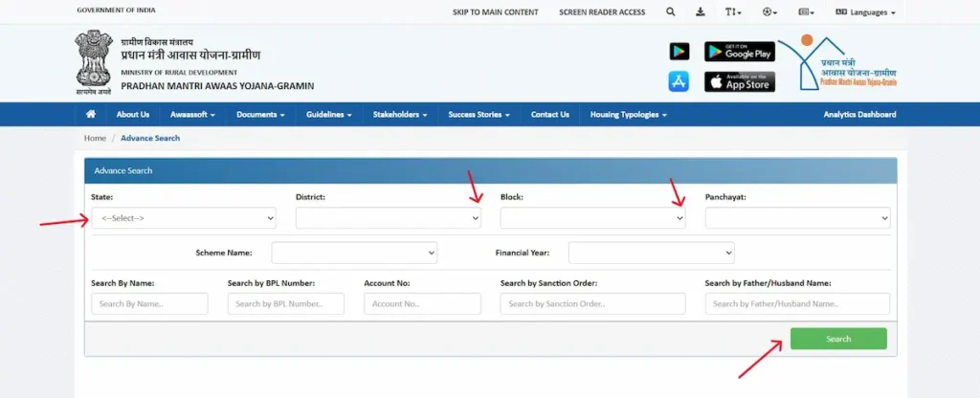Open the text size adjustment icon menu
980x398 pixels.
click(x=733, y=11)
